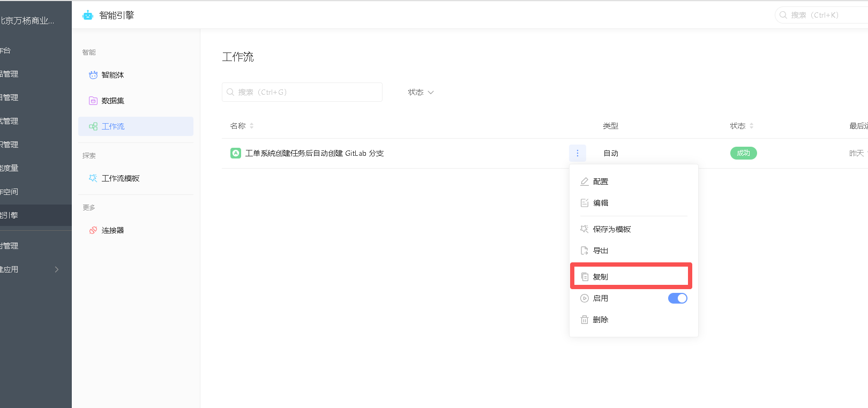The image size is (868, 408).
Task: Click the 智能体 robot icon
Action: coord(93,75)
